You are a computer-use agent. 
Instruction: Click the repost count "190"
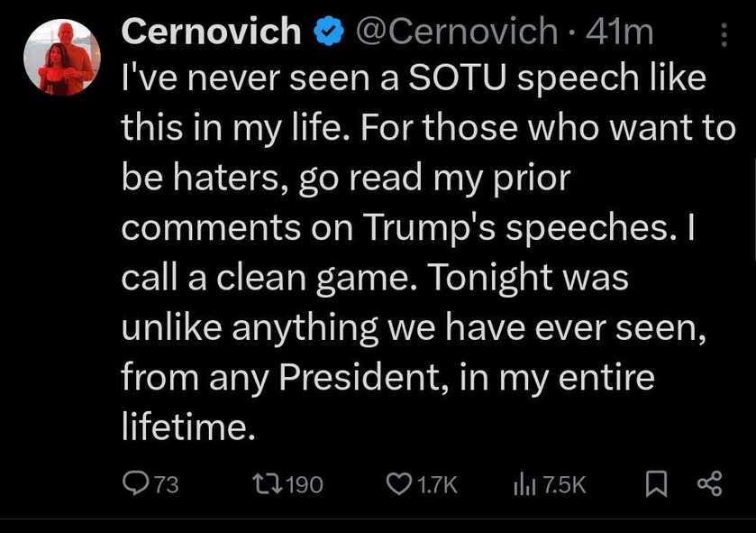(304, 485)
